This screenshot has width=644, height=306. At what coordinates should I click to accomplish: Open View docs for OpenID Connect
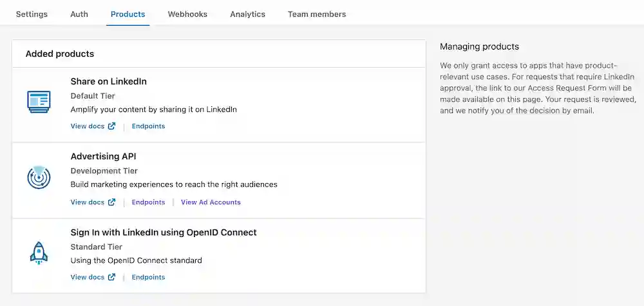click(88, 277)
